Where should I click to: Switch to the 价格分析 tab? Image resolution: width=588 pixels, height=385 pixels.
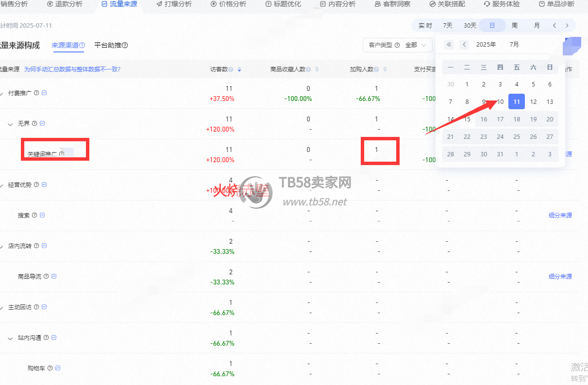coord(229,4)
